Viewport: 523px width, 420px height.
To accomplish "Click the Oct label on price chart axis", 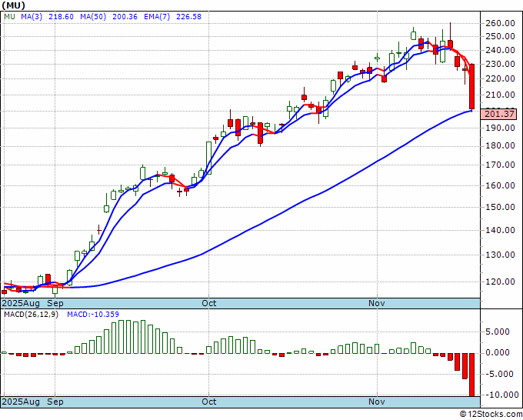I will click(x=209, y=303).
